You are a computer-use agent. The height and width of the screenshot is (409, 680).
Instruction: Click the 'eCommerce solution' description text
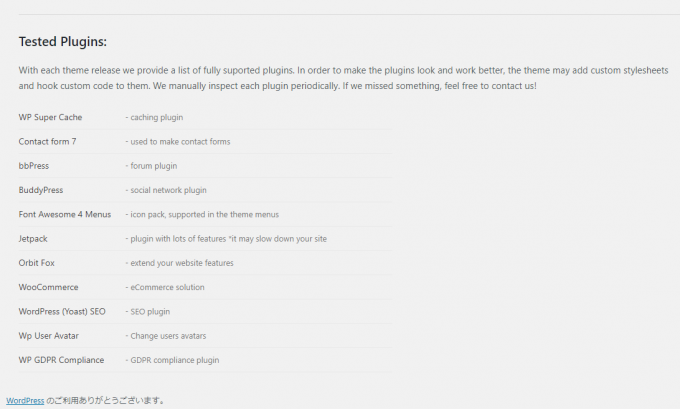click(x=165, y=287)
